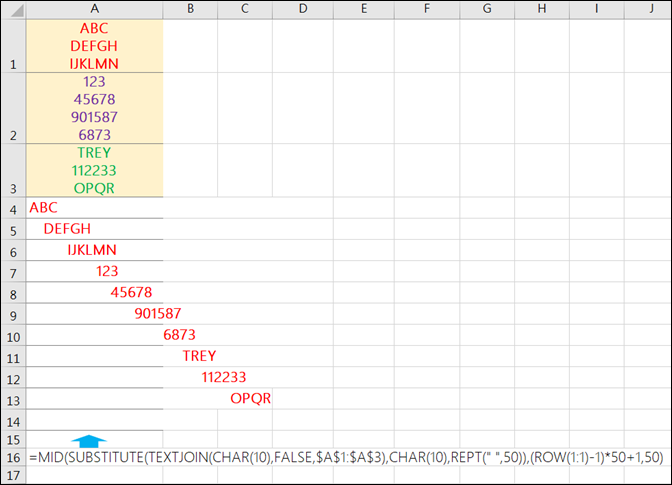Select column I header
This screenshot has width=672, height=485.
[x=597, y=9]
